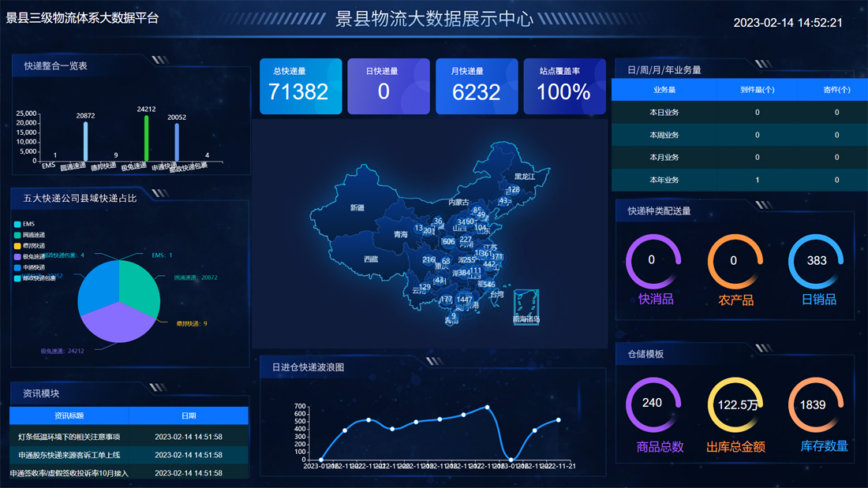868x488 pixels.
Task: Open news item 申通殷东快递来源客诉工单上线
Action: pos(69,455)
